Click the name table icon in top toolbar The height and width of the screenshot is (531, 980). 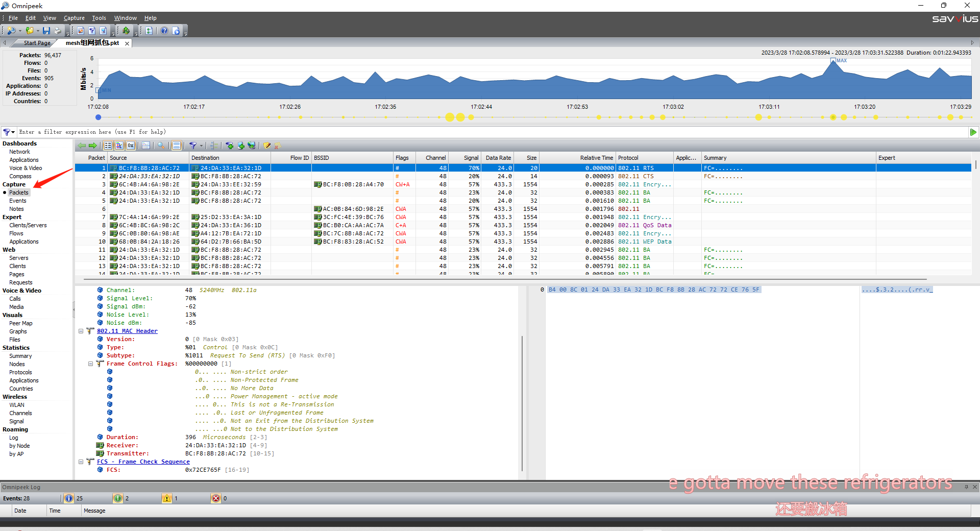coord(103,31)
